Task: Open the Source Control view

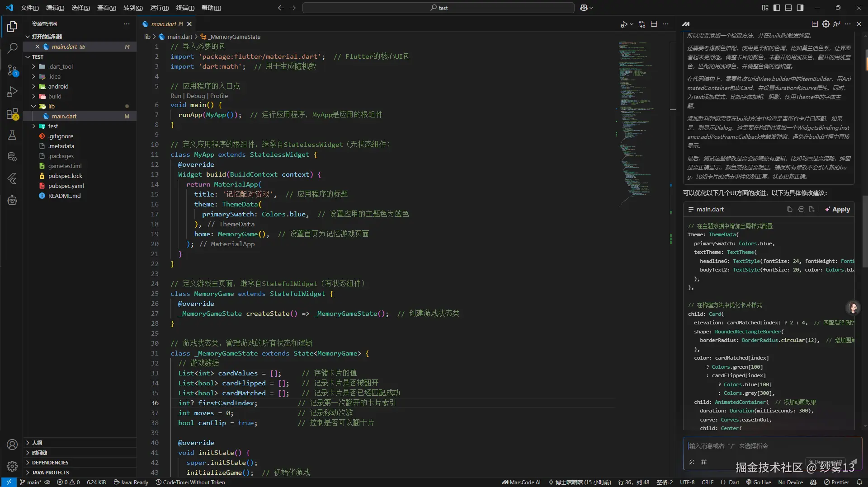Action: coord(12,70)
